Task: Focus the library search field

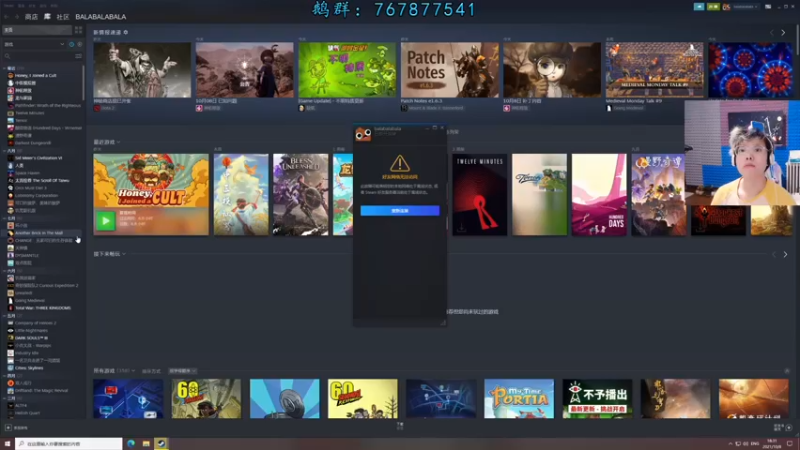Action: pos(38,56)
